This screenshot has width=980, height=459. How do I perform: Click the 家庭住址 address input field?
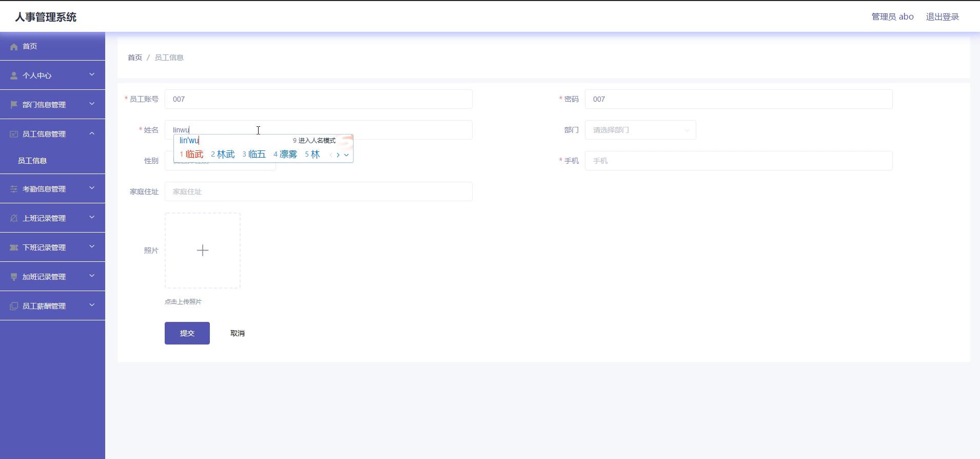[318, 192]
